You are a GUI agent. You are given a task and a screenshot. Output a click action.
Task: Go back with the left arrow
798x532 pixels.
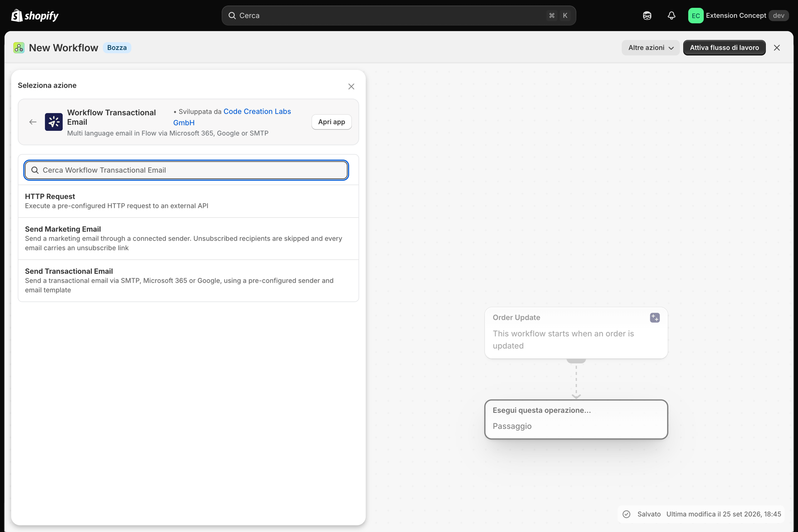(33, 122)
